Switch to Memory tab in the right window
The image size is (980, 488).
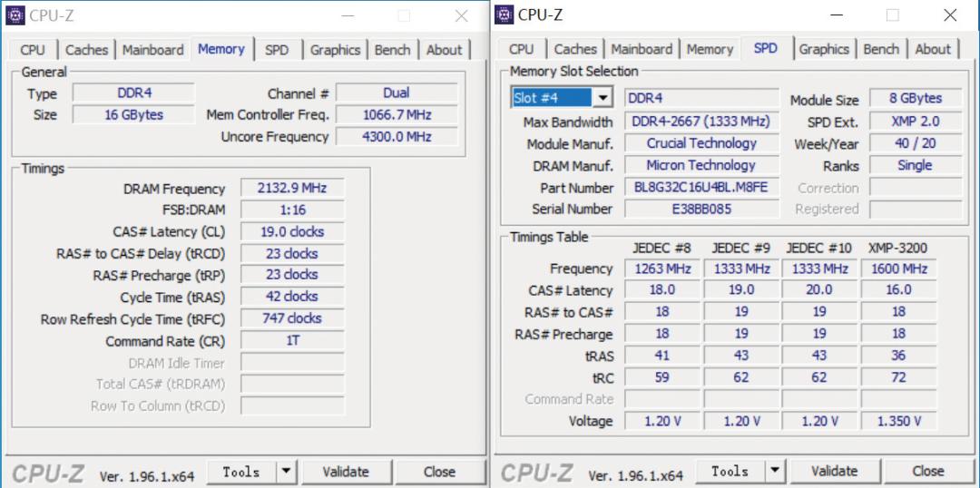tap(710, 49)
